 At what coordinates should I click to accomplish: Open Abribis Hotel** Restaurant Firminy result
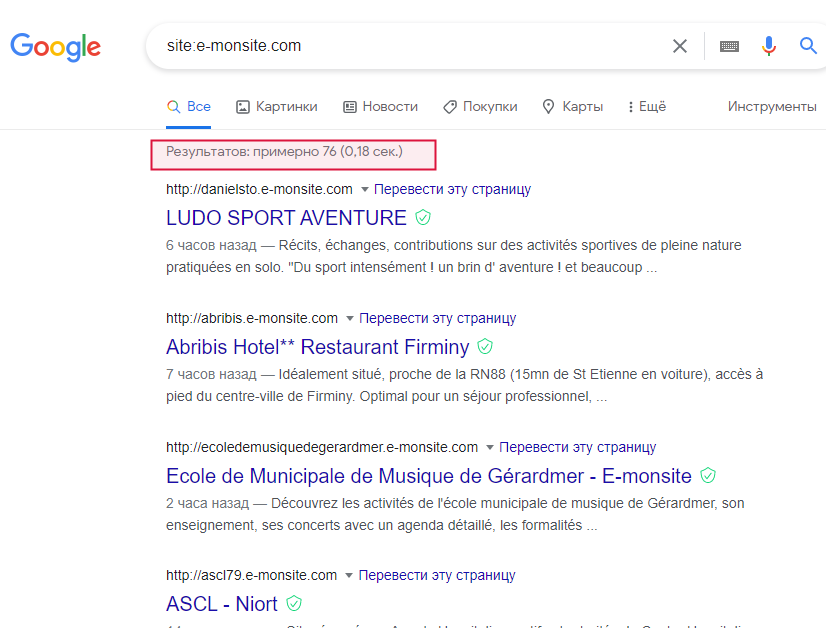point(317,347)
